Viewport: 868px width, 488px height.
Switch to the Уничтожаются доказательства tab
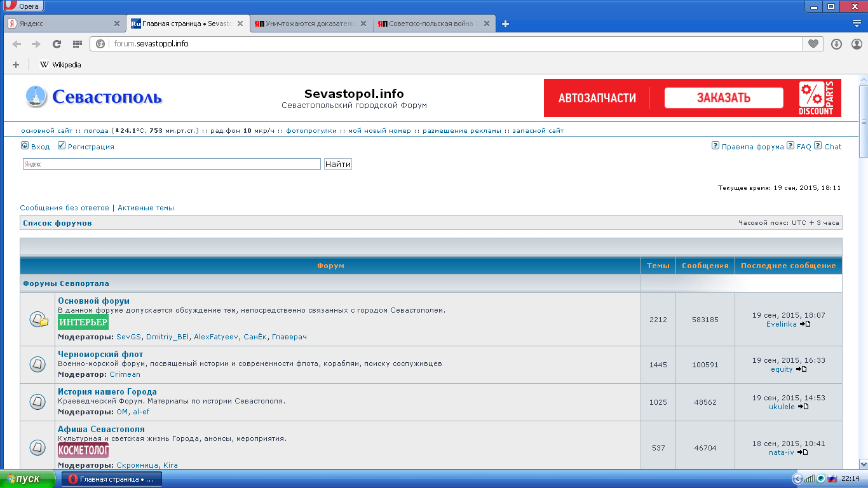click(310, 24)
